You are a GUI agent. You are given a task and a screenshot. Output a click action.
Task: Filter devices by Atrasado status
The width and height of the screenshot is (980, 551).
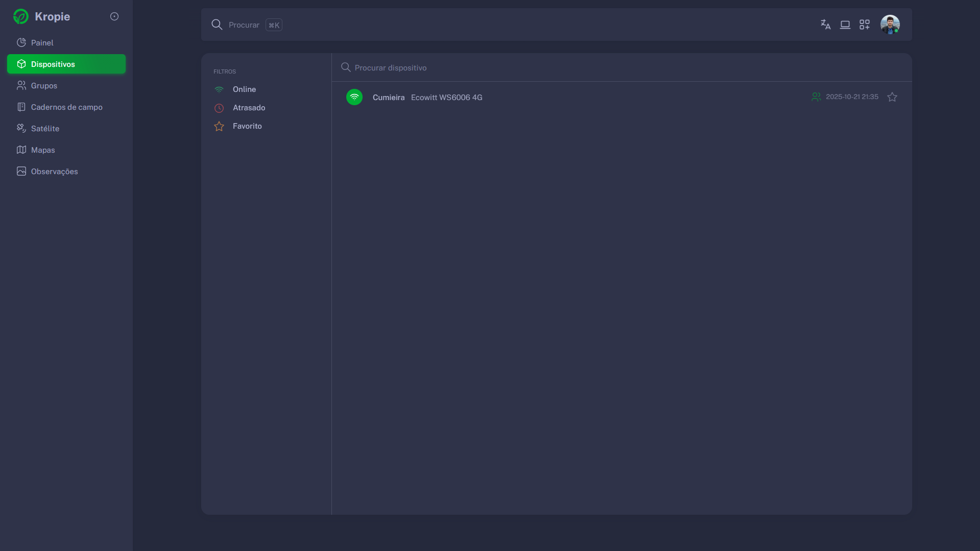tap(249, 108)
